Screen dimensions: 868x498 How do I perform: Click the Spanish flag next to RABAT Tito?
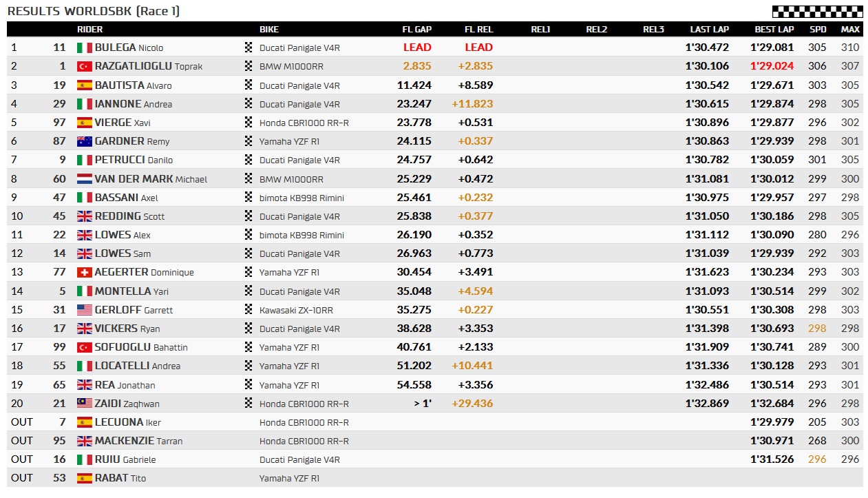point(84,478)
